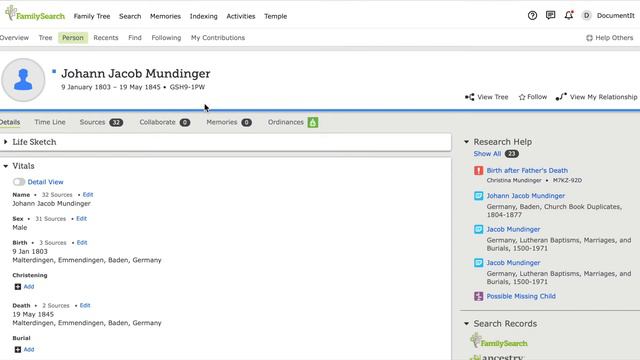Click the blue square beside the person name
The image size is (640, 360).
(x=54, y=71)
